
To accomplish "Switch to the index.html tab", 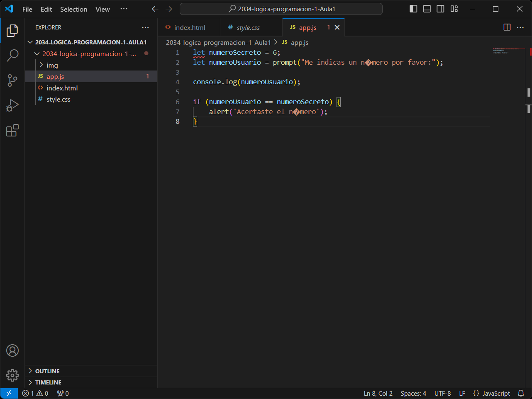I will click(x=189, y=27).
